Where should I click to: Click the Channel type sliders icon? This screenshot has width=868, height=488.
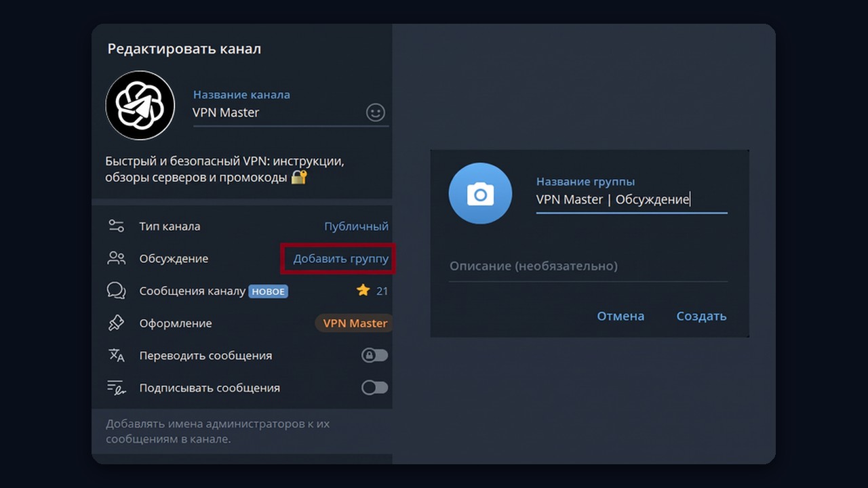pos(116,226)
